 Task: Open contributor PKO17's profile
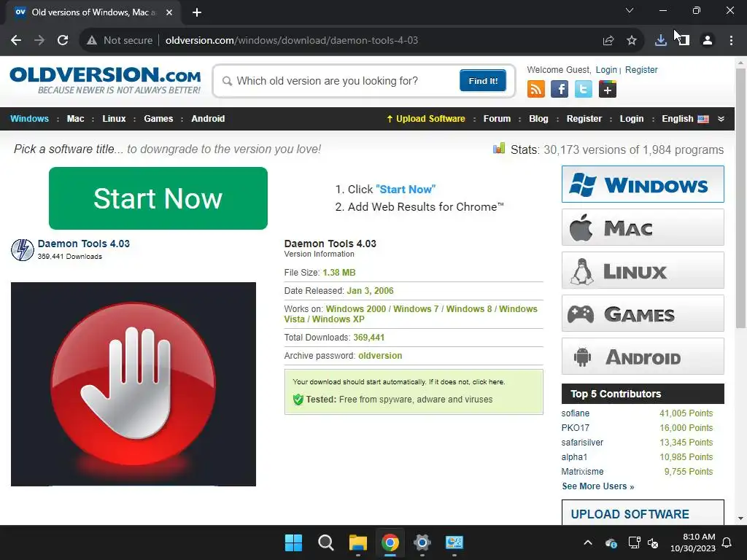[x=575, y=427]
